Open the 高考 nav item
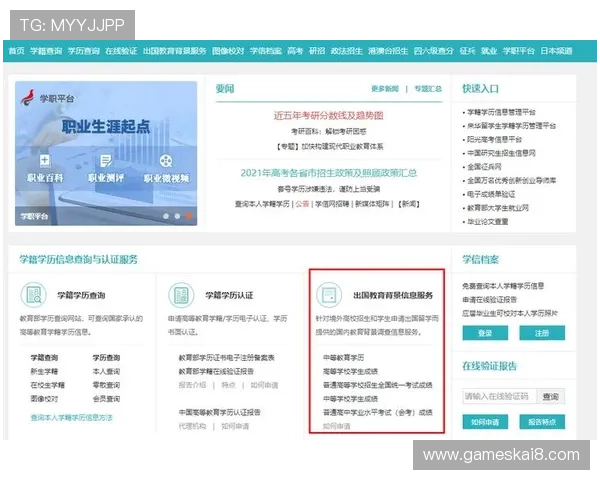Screen dimensions: 600x480 (x=295, y=51)
